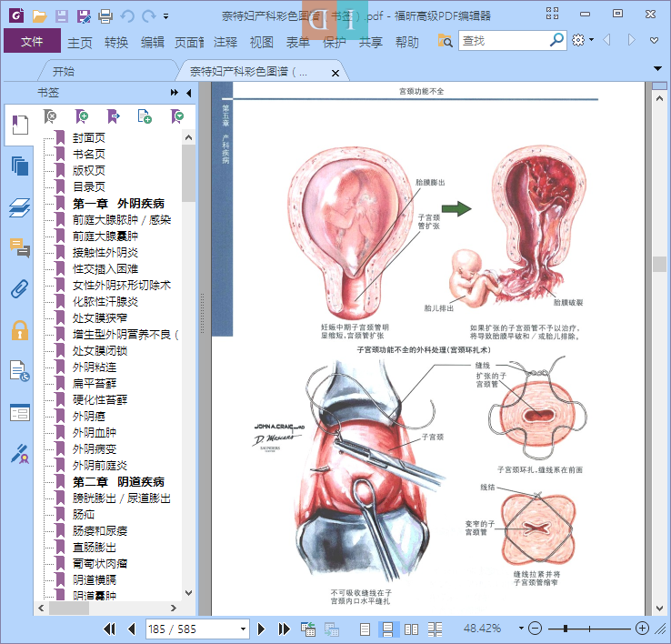671x644 pixels.
Task: Select bookmark 第一章 外阴疾病
Action: click(x=118, y=204)
